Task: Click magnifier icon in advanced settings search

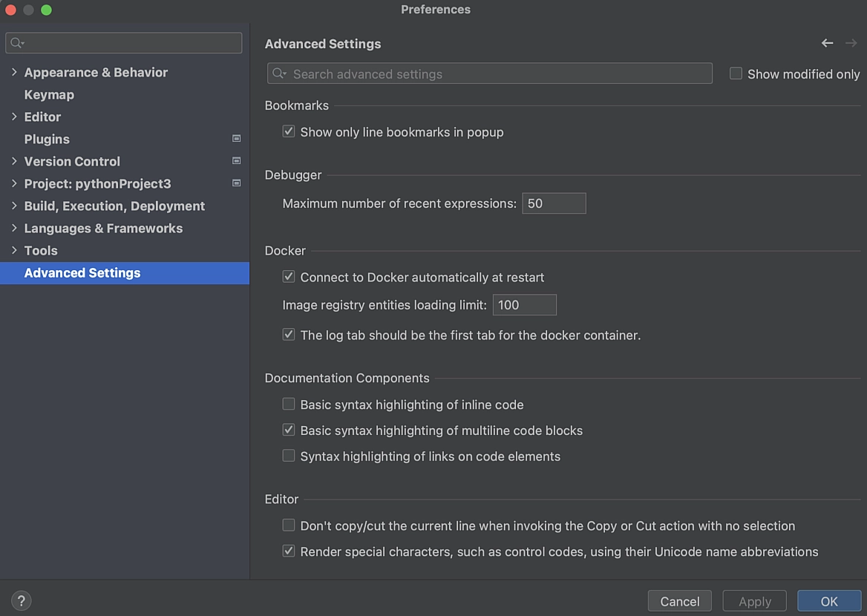Action: pos(279,73)
